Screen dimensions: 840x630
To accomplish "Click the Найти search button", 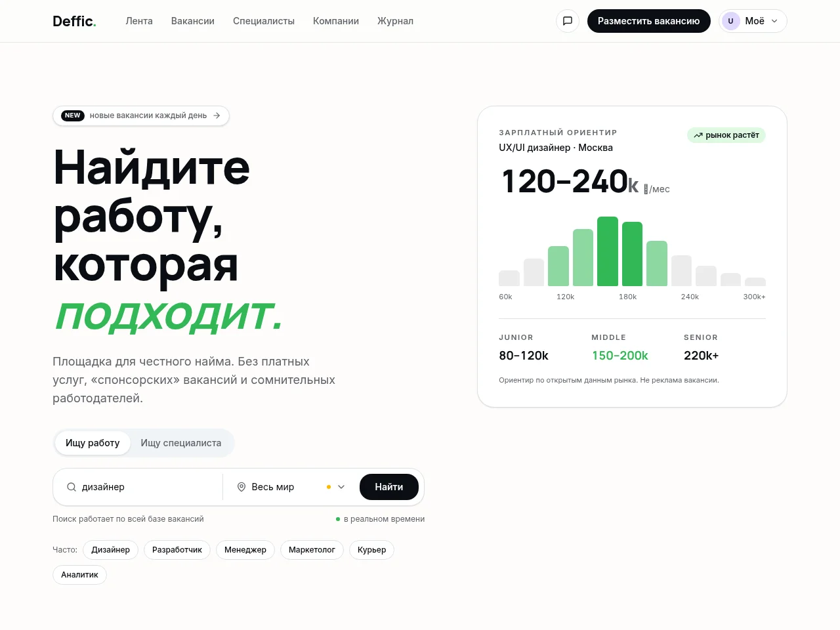I will (389, 487).
